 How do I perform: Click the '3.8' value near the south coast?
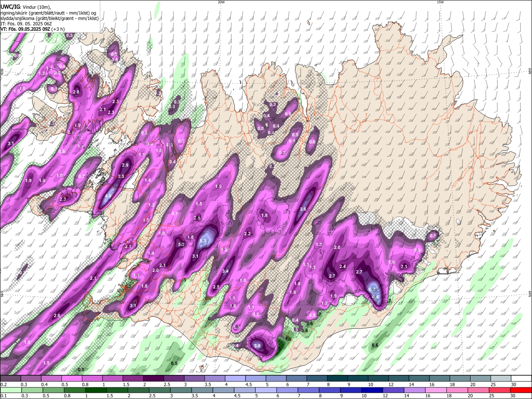pyautogui.click(x=257, y=346)
